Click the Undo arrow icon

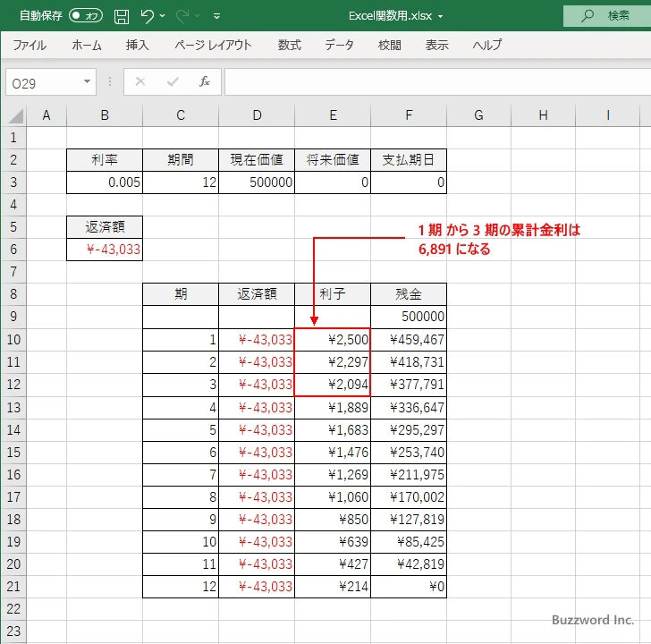coord(147,16)
